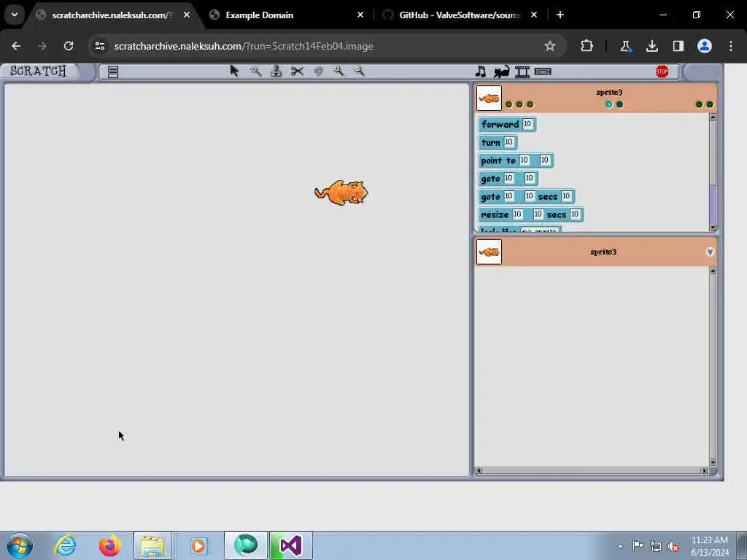The image size is (747, 560).
Task: Click the grayed undo arrow tool
Action: [x=318, y=71]
